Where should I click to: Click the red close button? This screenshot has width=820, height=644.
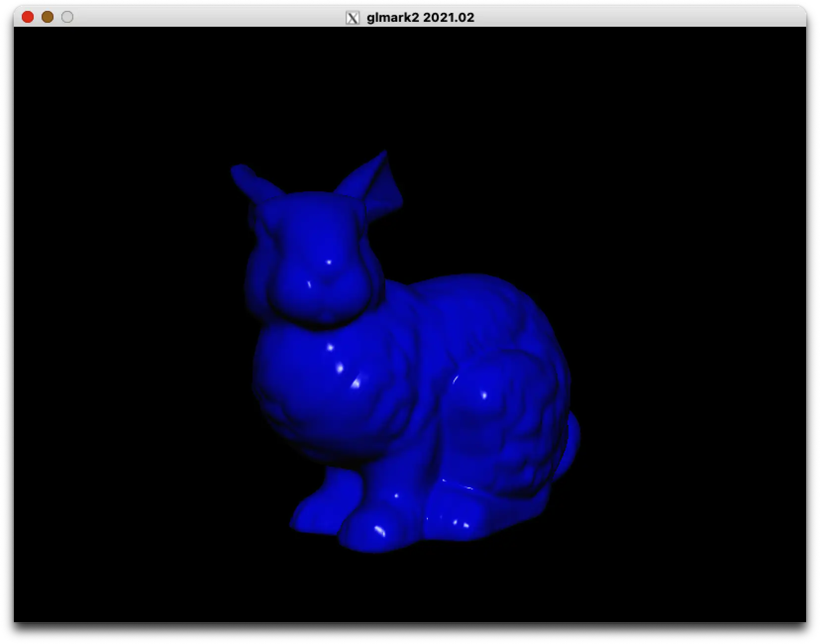click(28, 17)
